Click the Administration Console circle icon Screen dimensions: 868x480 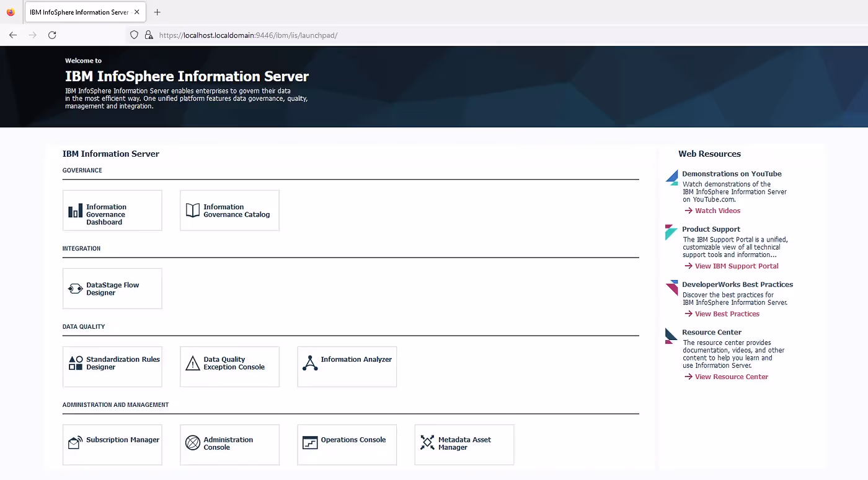tap(193, 442)
